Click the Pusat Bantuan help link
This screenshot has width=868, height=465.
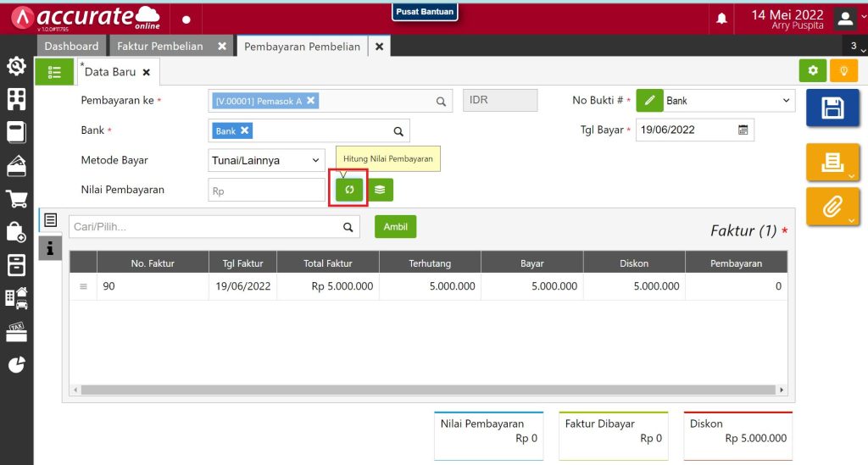pyautogui.click(x=425, y=11)
